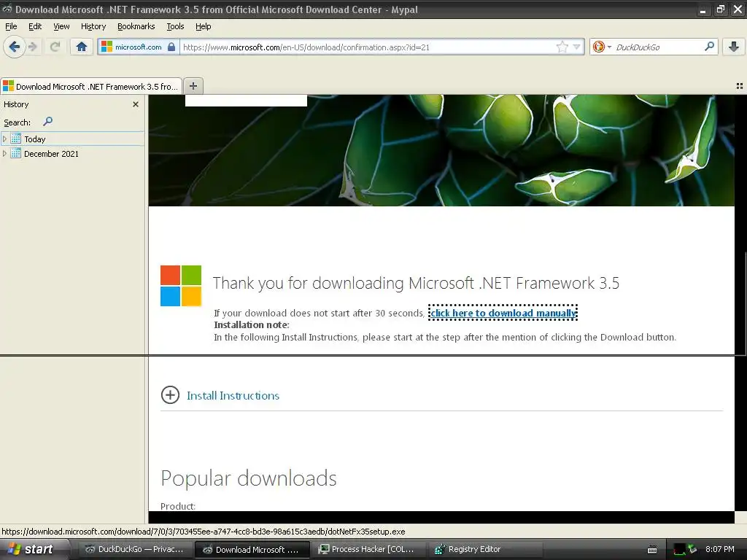Open the History menu
The width and height of the screenshot is (747, 560).
[x=93, y=26]
